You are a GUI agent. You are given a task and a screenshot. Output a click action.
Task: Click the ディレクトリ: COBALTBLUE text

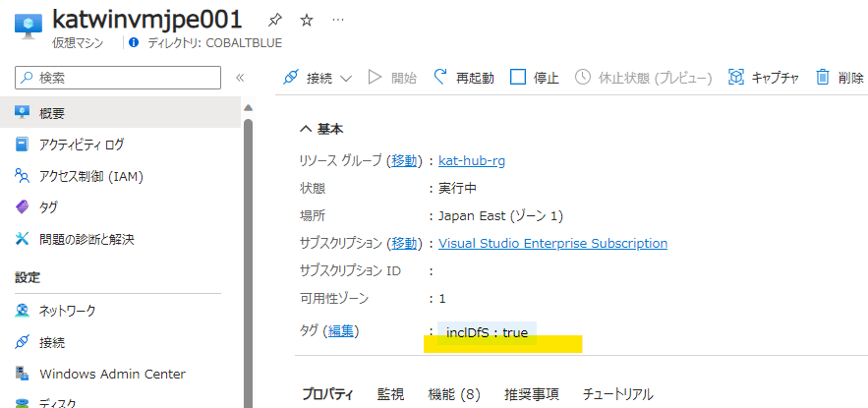214,42
